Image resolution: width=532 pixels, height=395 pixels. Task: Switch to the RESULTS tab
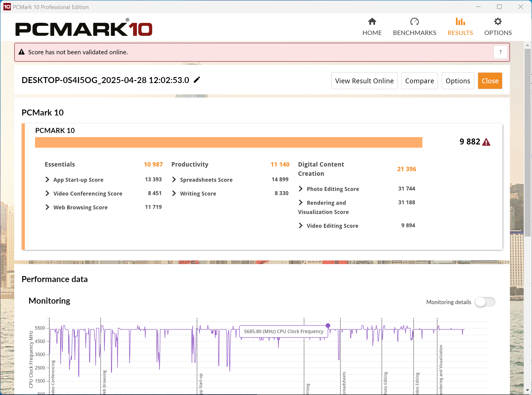[x=460, y=26]
